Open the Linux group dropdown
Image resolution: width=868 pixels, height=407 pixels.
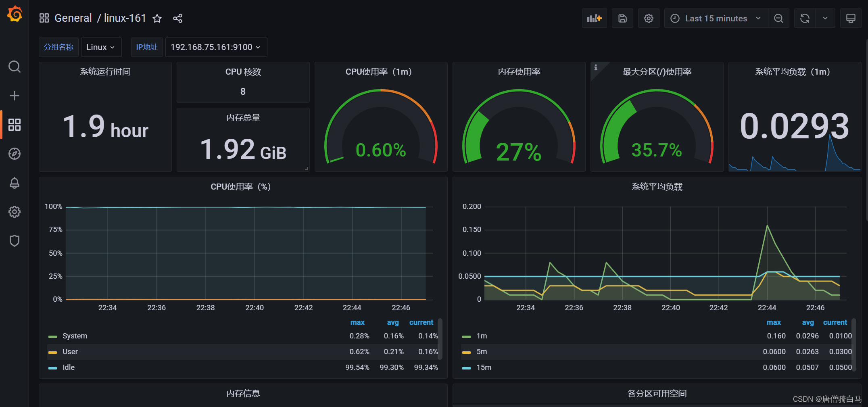pos(100,47)
